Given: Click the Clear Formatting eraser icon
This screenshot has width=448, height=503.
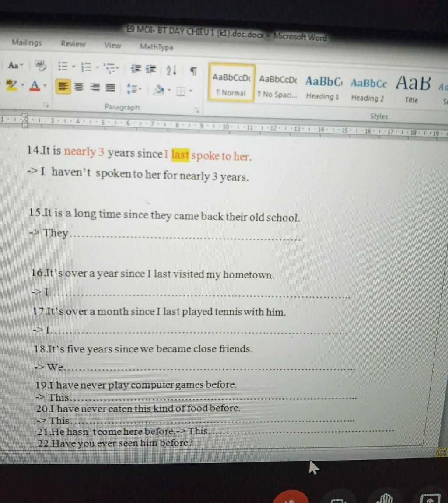Looking at the screenshot, I should (40, 66).
